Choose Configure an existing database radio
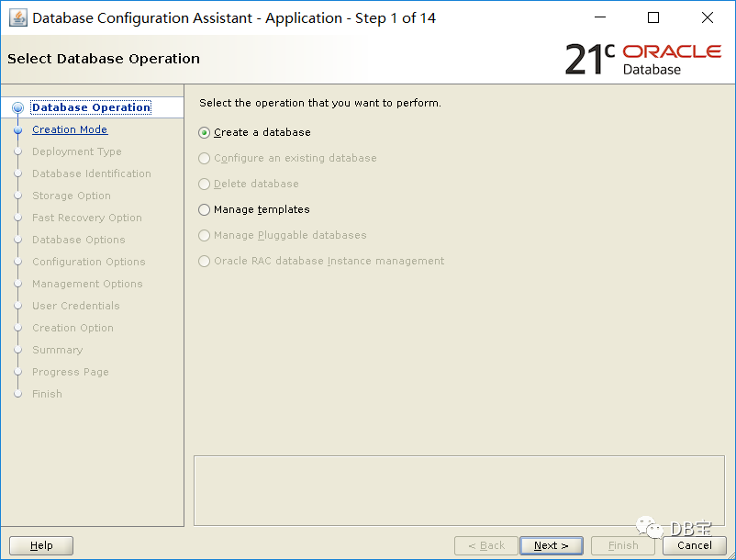736x560 pixels. 287,158
